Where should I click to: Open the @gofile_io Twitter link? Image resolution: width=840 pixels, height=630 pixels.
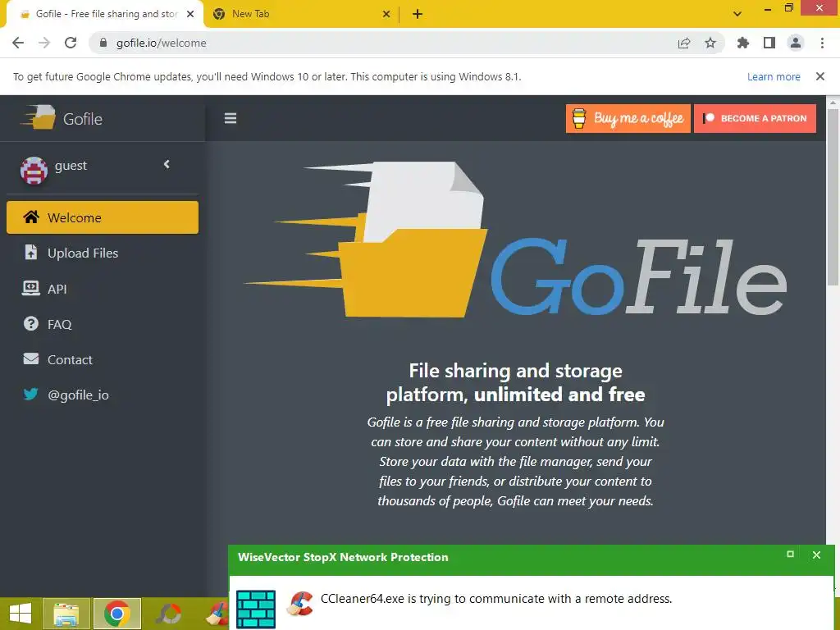[x=103, y=395]
